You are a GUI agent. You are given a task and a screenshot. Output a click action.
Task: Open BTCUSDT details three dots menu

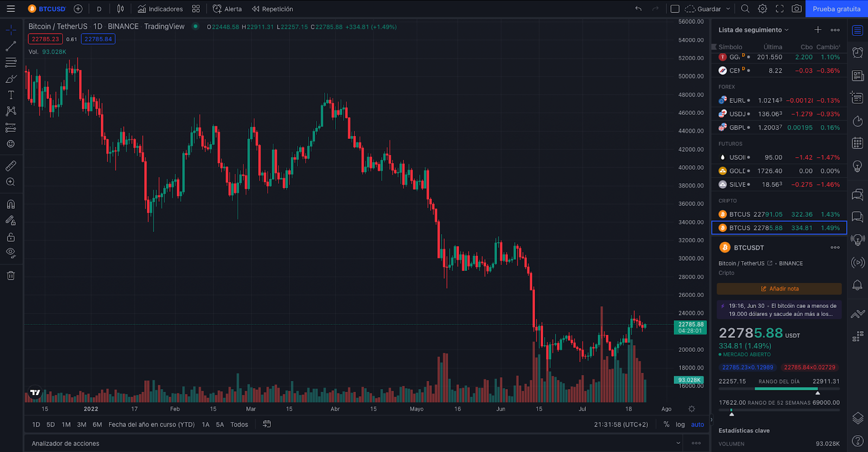pos(835,248)
